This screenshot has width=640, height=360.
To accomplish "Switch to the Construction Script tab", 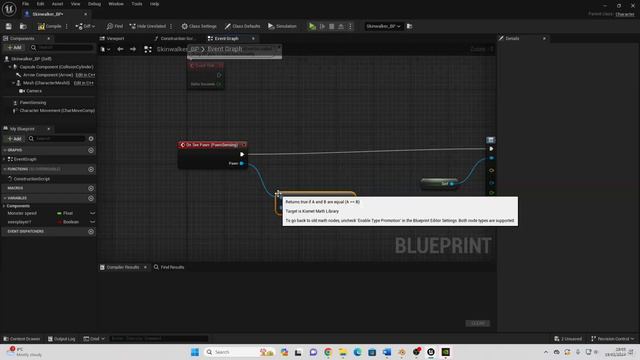I will tap(175, 38).
